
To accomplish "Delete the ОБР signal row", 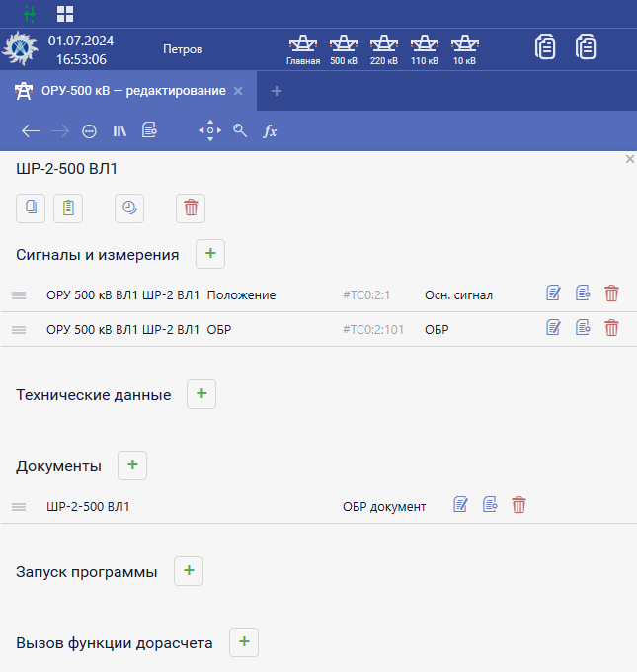I will [x=611, y=328].
